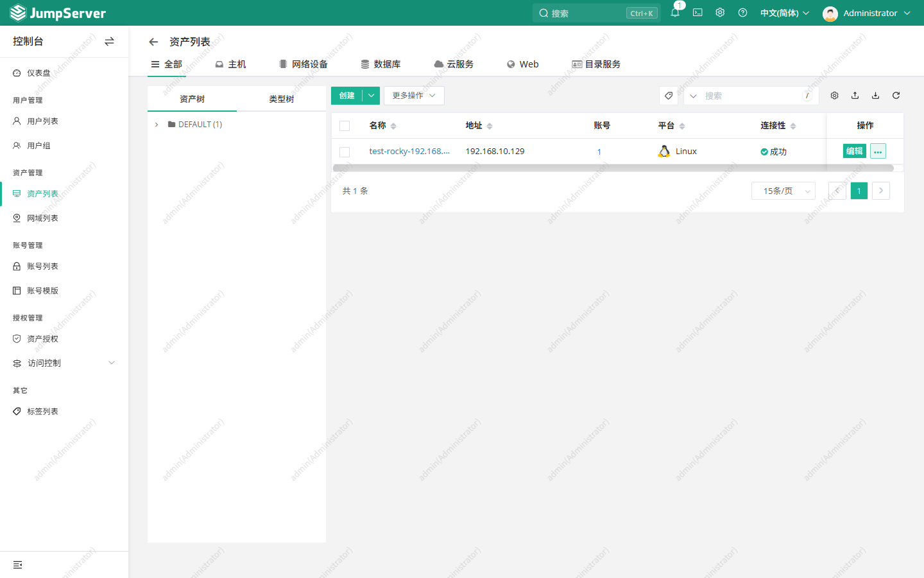Image resolution: width=924 pixels, height=578 pixels.
Task: Click the 创建 button
Action: (x=347, y=96)
